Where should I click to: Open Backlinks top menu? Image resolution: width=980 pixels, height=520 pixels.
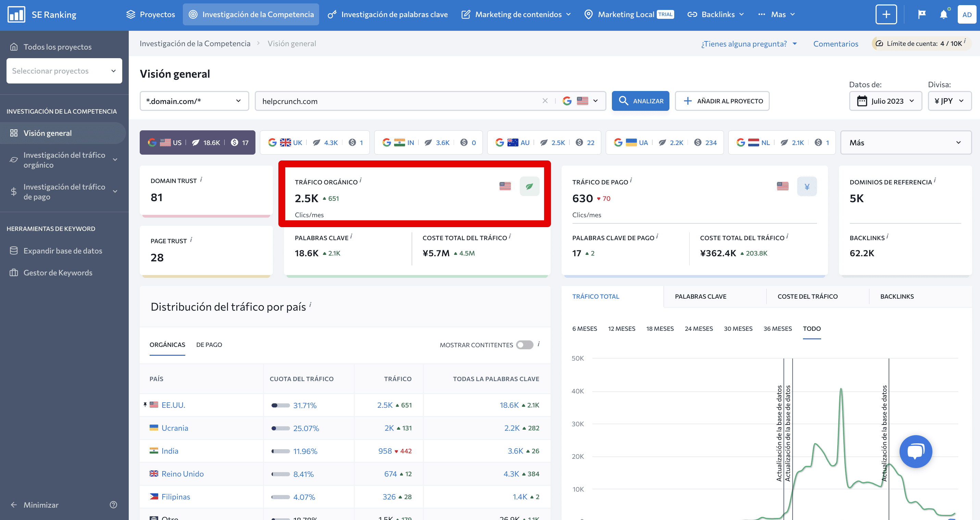point(716,14)
